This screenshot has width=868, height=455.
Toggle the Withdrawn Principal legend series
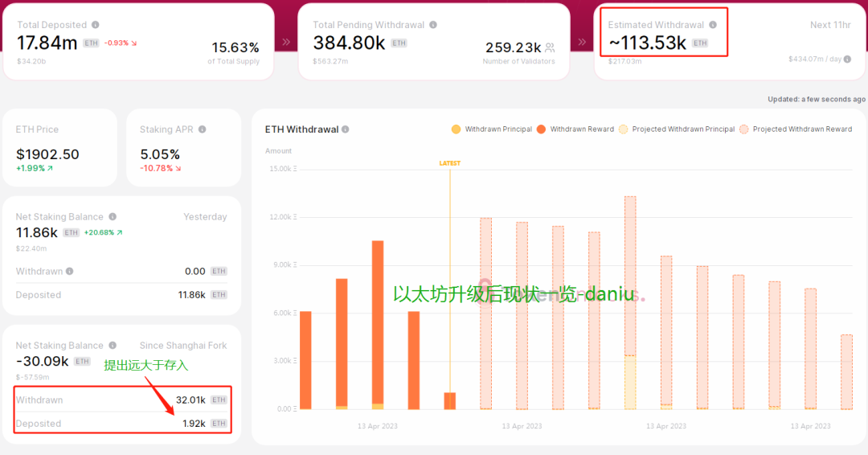coord(492,129)
